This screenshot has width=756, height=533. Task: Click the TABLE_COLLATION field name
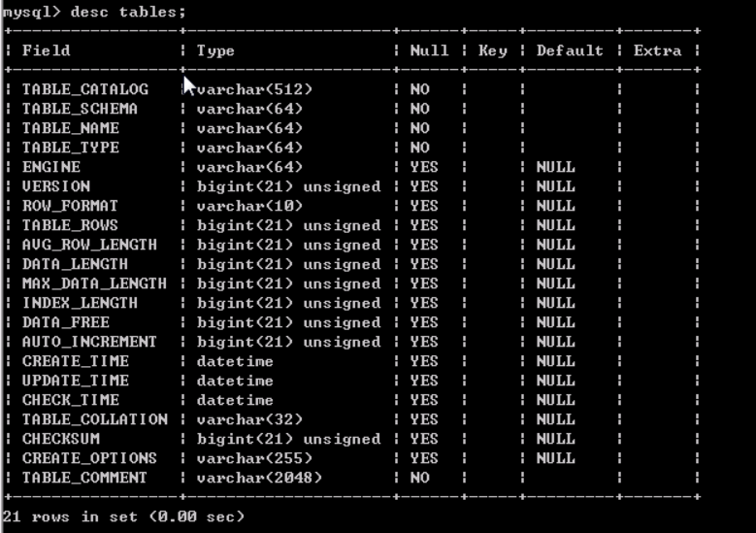coord(94,419)
